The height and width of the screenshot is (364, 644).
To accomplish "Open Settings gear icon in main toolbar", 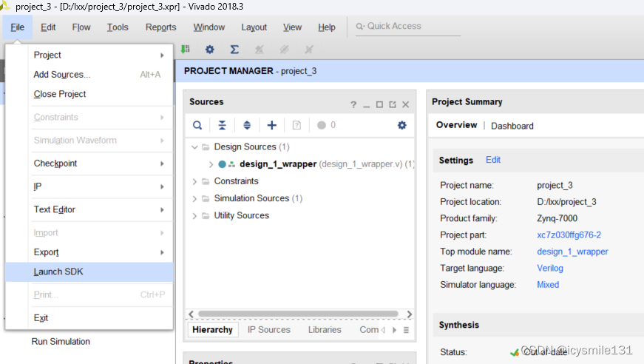I will (210, 50).
